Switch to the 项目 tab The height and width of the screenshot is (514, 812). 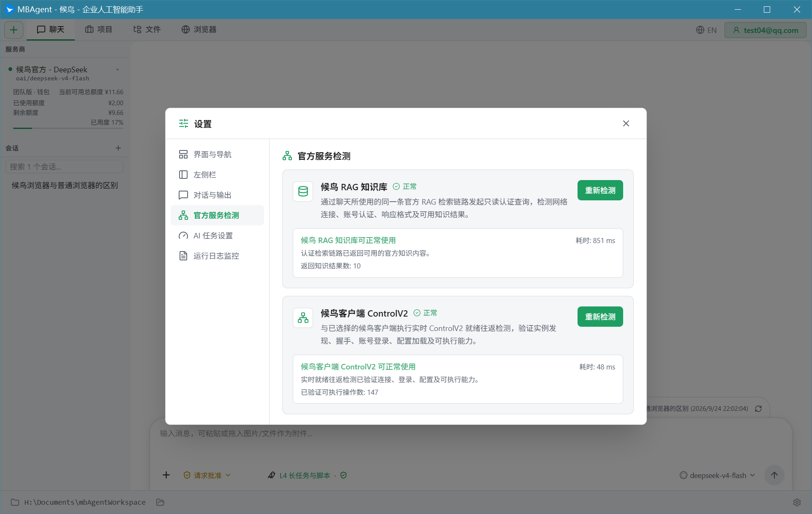[x=99, y=30]
